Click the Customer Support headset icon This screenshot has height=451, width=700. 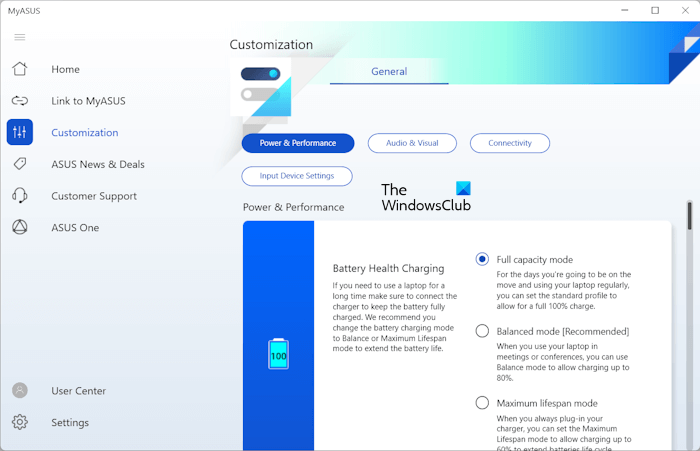point(20,196)
